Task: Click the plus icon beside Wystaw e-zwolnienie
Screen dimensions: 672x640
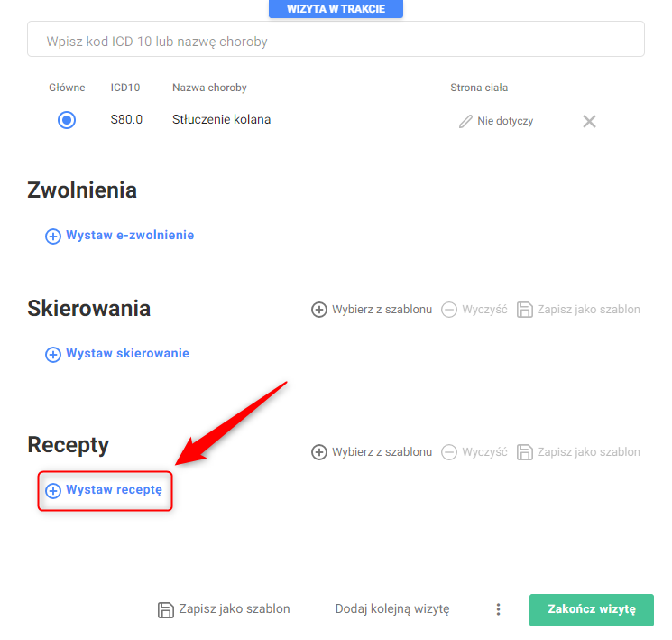Action: pos(53,237)
